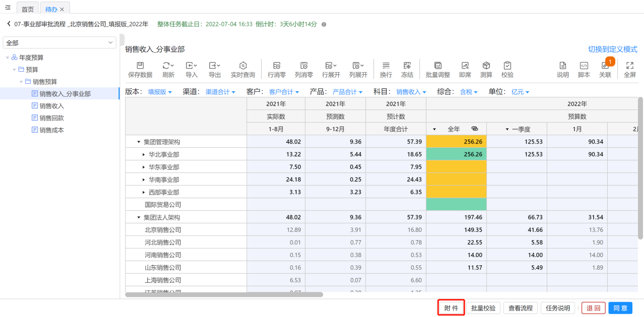Image resolution: width=644 pixels, height=317 pixels.
Task: Open Batch Adjust (批量调整) tool
Action: point(438,66)
